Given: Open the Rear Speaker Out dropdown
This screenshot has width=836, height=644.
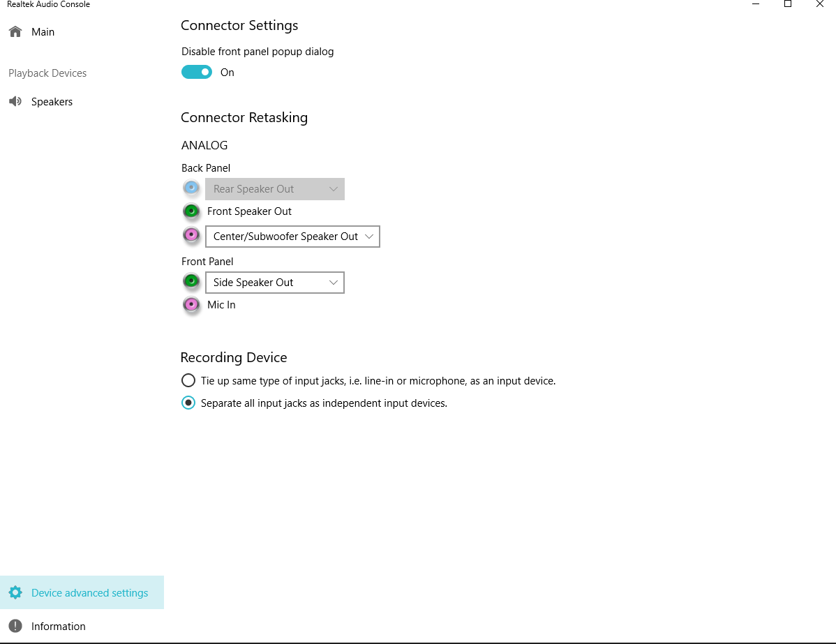Looking at the screenshot, I should pyautogui.click(x=275, y=189).
